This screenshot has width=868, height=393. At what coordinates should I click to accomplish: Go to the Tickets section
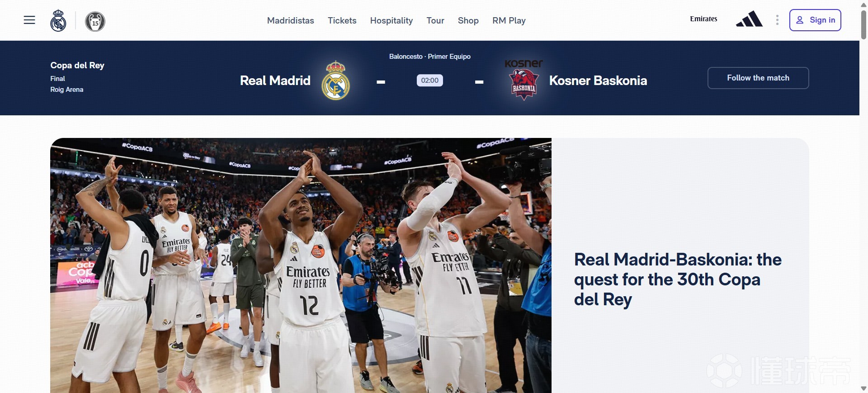click(342, 21)
